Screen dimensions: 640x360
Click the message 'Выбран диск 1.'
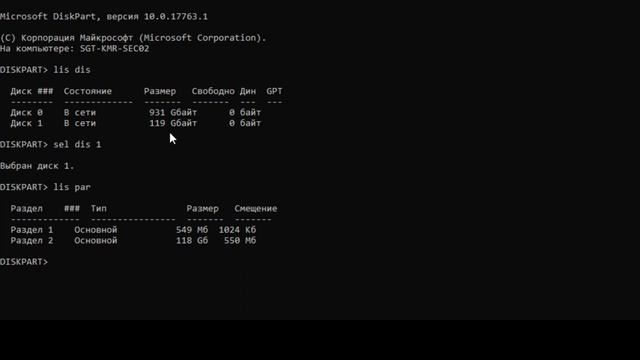(x=37, y=166)
